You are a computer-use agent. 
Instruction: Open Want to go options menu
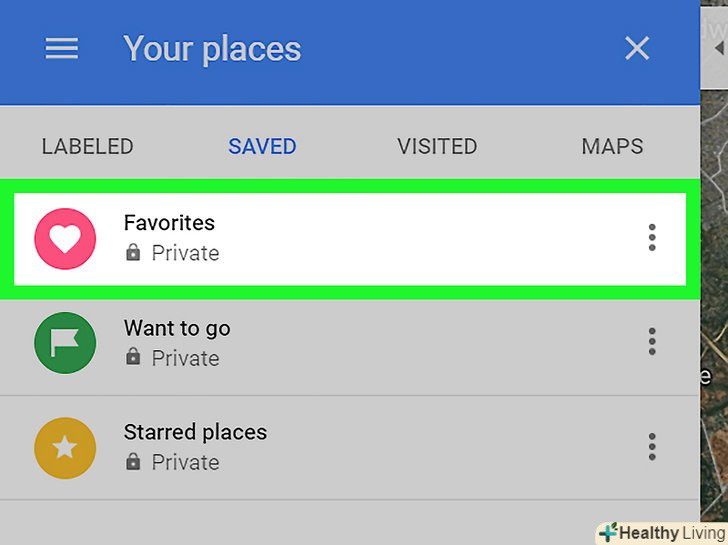tap(652, 342)
